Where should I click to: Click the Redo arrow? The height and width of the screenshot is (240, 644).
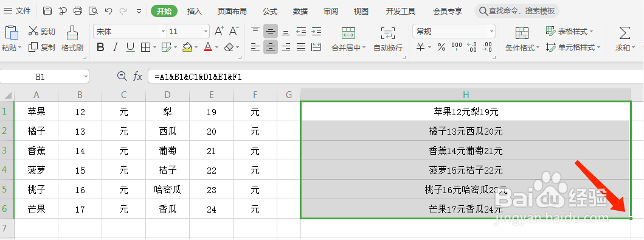[x=123, y=11]
